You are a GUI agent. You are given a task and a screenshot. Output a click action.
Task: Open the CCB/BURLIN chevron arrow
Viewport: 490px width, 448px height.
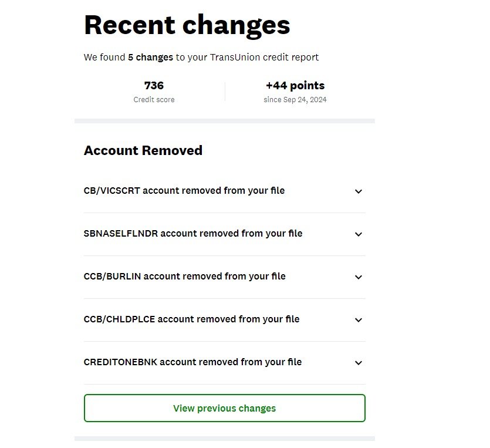(x=359, y=277)
